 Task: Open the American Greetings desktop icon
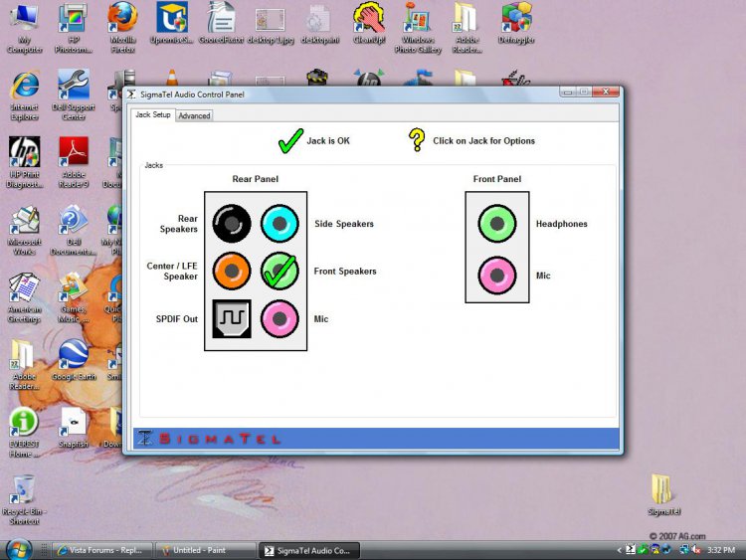(x=24, y=297)
